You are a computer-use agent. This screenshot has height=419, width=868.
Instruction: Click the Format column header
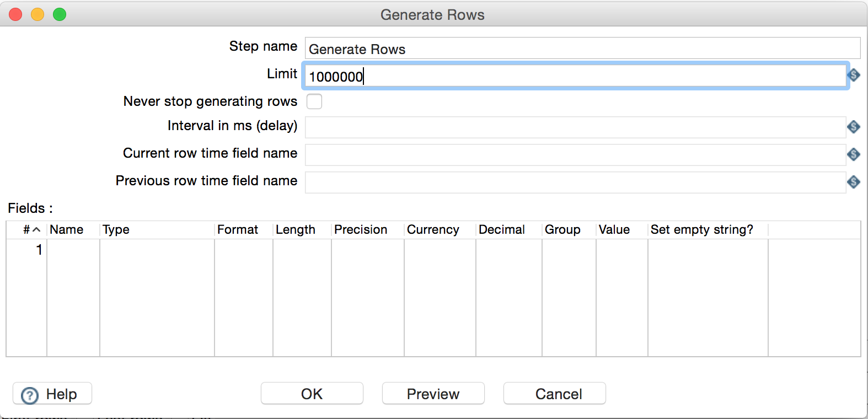pos(244,230)
